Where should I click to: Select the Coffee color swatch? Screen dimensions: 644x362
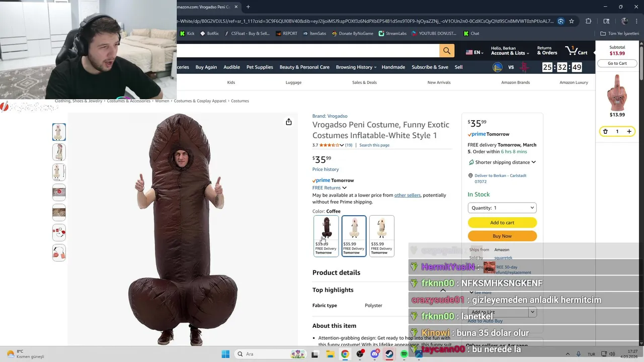pos(326,236)
